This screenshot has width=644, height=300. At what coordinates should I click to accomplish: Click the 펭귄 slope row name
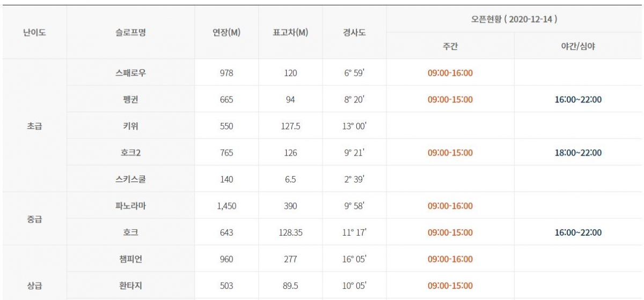130,99
